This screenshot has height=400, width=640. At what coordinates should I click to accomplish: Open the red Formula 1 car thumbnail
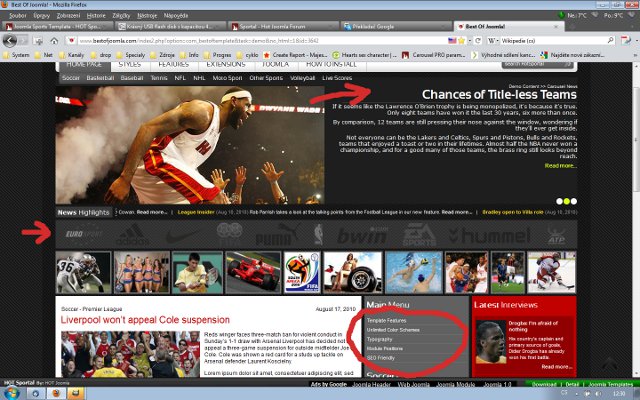(x=253, y=272)
